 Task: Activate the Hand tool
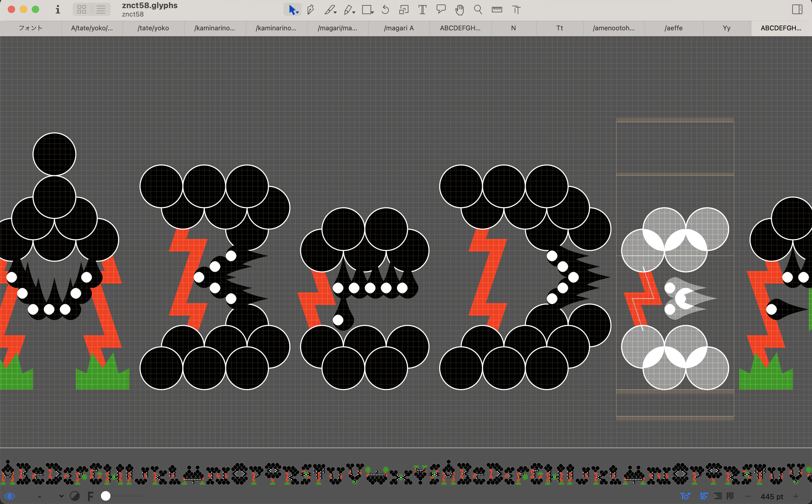pyautogui.click(x=459, y=10)
